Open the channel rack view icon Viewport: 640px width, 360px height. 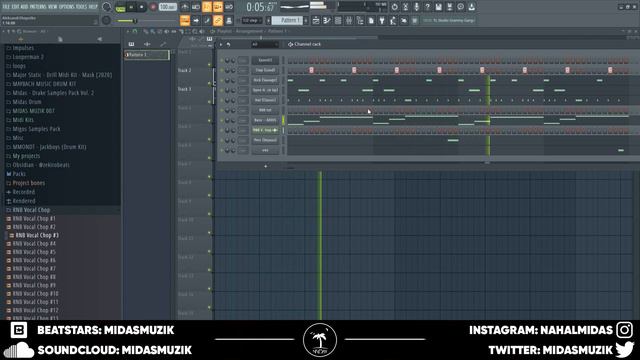coord(338,20)
